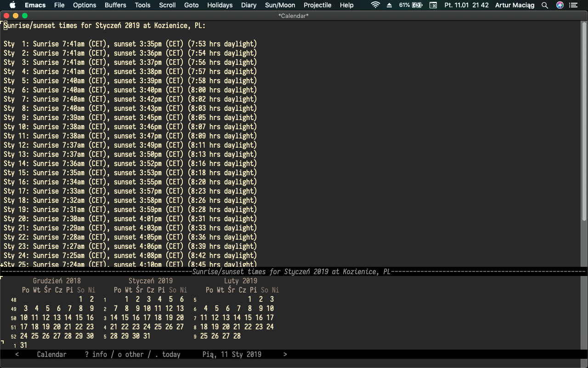Image resolution: width=588 pixels, height=368 pixels.
Task: Open the Buffers dropdown
Action: click(115, 5)
